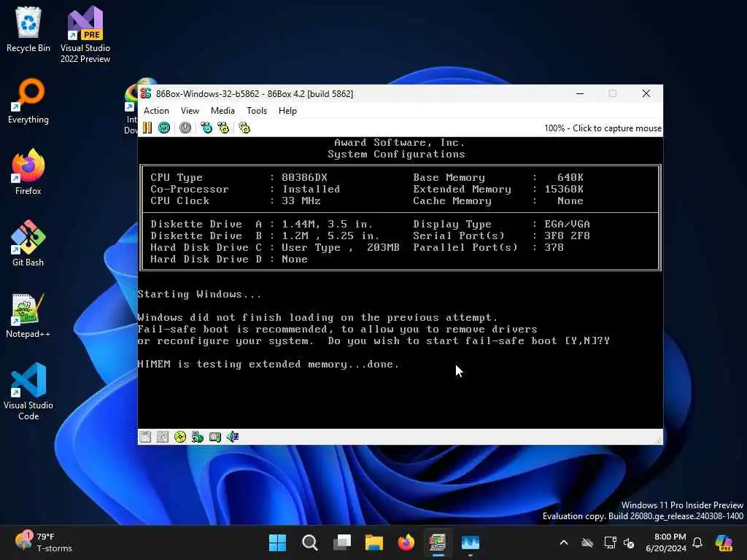Minimize the 86Box window

pos(580,93)
